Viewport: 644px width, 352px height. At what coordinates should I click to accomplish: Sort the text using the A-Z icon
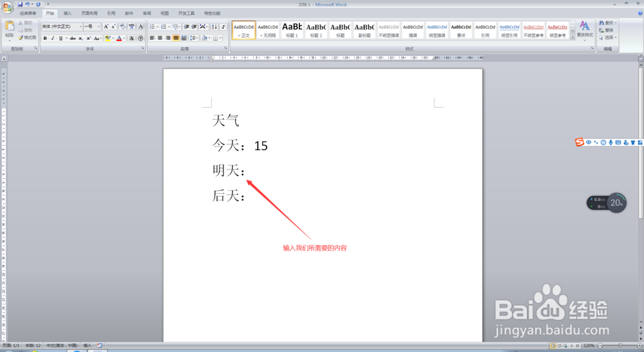tap(214, 26)
